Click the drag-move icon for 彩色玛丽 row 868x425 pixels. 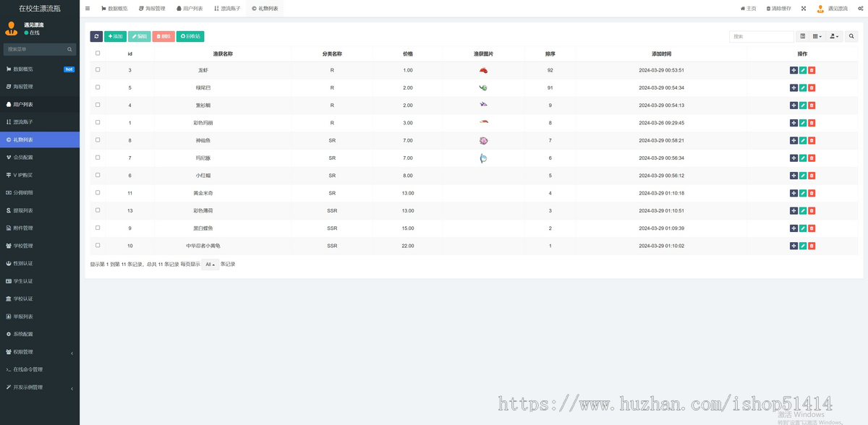pos(793,123)
